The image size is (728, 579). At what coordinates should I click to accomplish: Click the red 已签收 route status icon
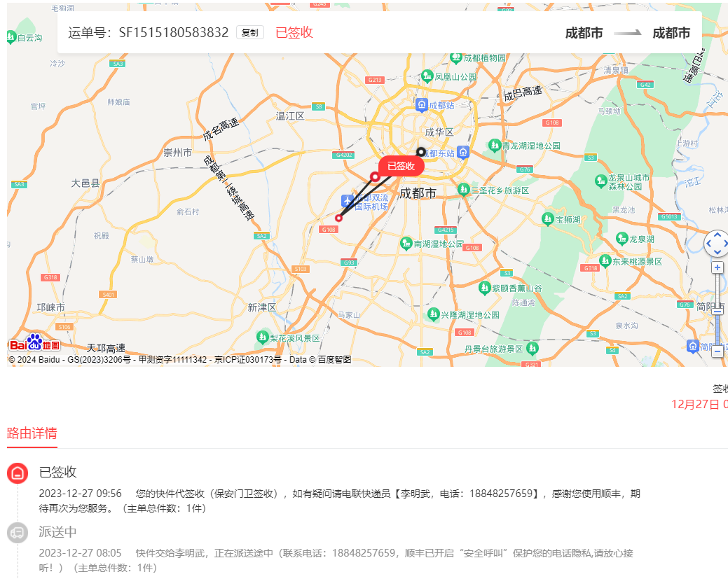18,473
